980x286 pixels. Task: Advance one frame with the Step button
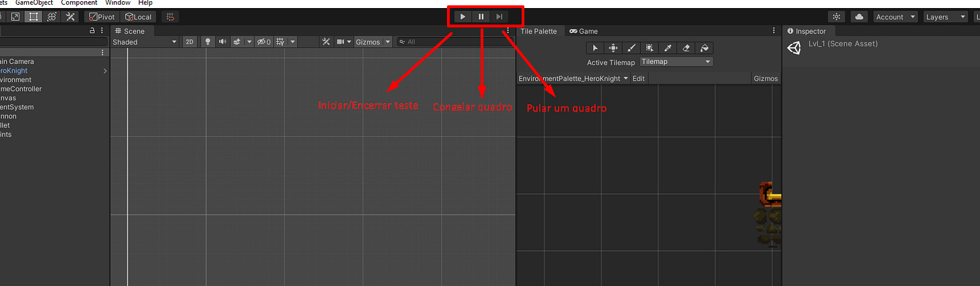(x=499, y=17)
